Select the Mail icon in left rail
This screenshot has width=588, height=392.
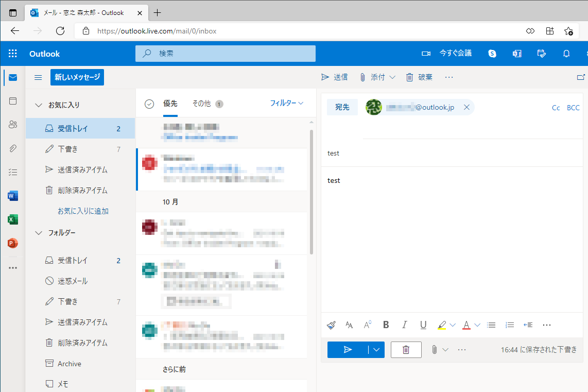coord(12,77)
